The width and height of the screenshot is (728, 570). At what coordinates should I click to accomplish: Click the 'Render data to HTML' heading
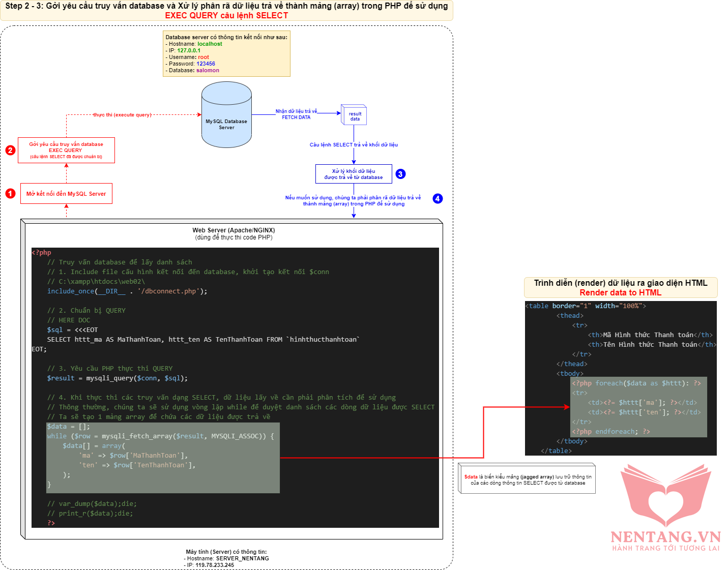click(620, 292)
